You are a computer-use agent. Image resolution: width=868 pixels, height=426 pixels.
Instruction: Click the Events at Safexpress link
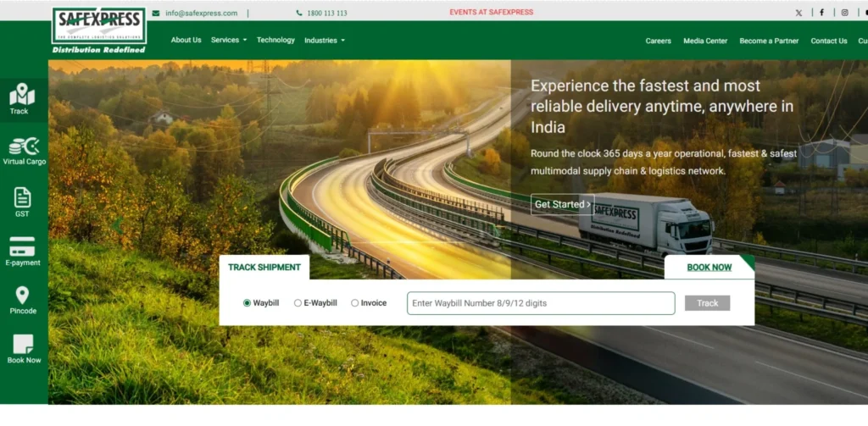(491, 12)
